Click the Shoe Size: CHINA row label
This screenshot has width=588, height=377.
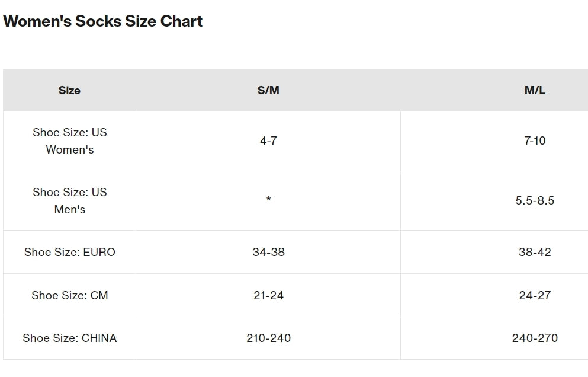[x=70, y=338]
